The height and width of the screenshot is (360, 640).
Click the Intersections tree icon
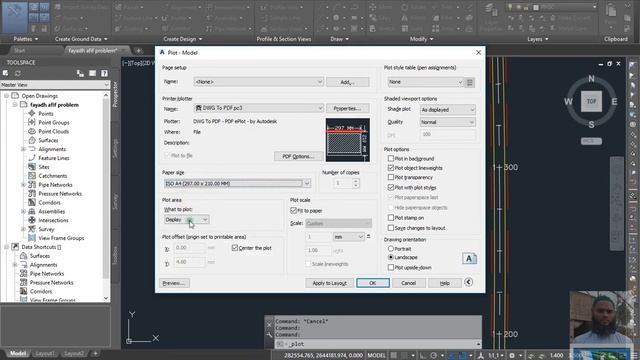tap(32, 220)
